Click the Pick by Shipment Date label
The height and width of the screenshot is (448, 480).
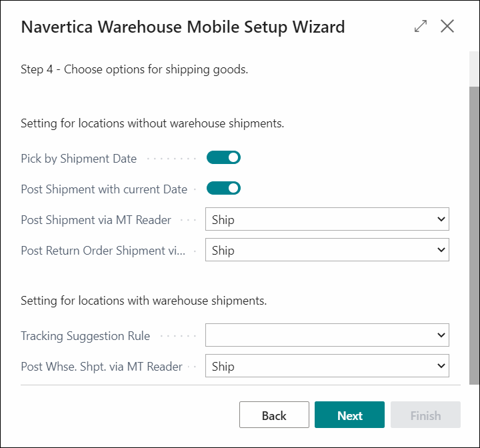click(79, 159)
